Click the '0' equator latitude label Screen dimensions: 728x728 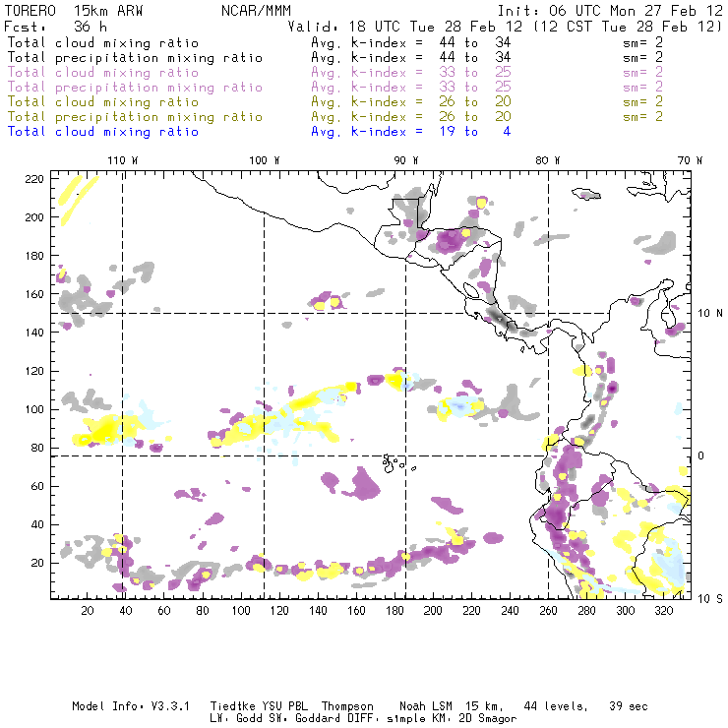coord(700,455)
